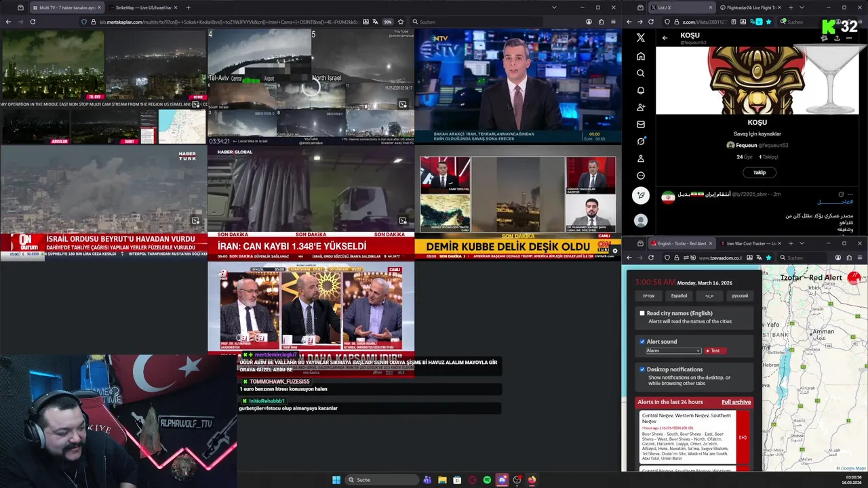Expand the Haber Global stream tile
Screen dimensions: 868x488
(403, 220)
